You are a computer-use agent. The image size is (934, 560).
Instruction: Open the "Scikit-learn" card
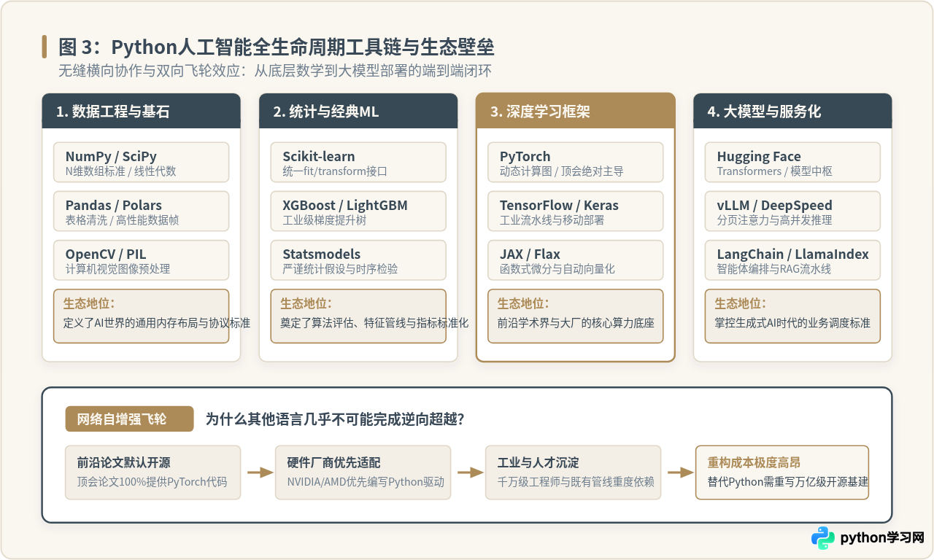[x=358, y=162]
